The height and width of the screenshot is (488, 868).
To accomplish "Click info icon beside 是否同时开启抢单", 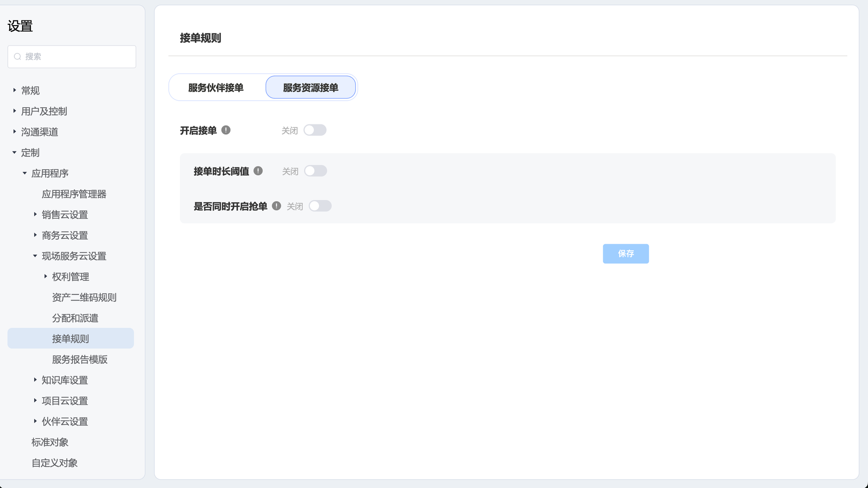I will tap(276, 206).
